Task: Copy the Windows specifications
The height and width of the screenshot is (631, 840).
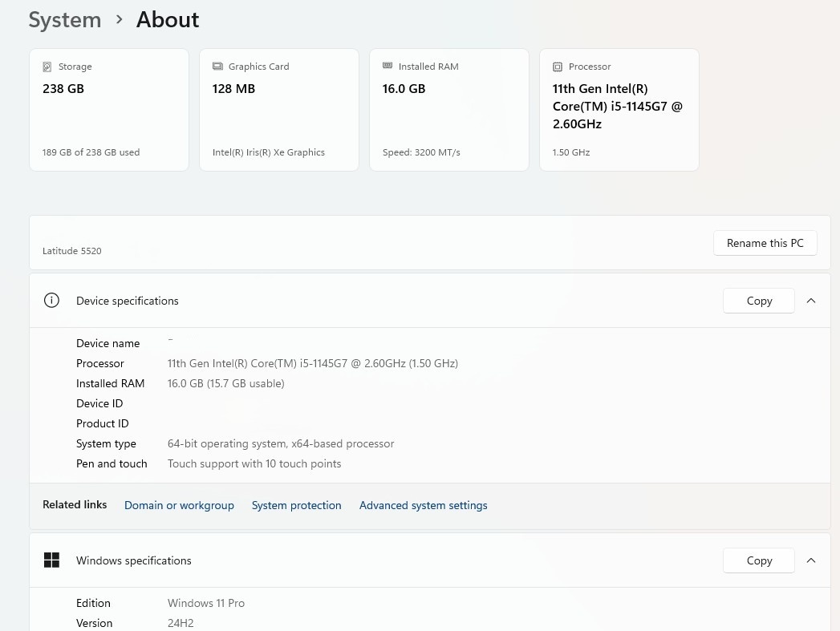Action: point(758,560)
